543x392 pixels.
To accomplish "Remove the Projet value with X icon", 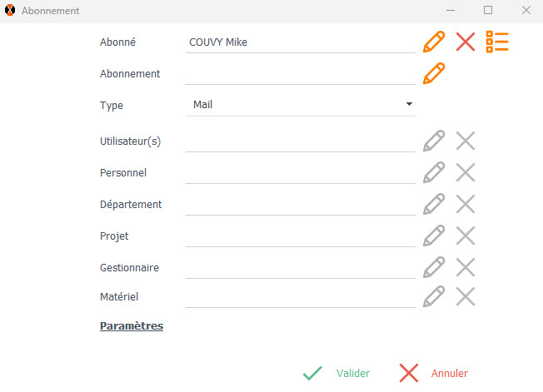I will [466, 236].
